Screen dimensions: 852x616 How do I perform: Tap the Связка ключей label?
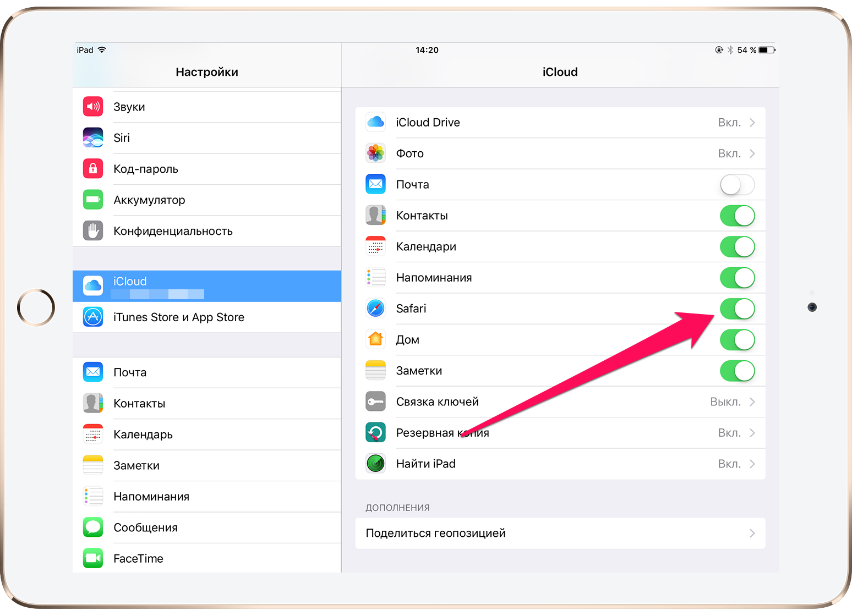coord(438,402)
